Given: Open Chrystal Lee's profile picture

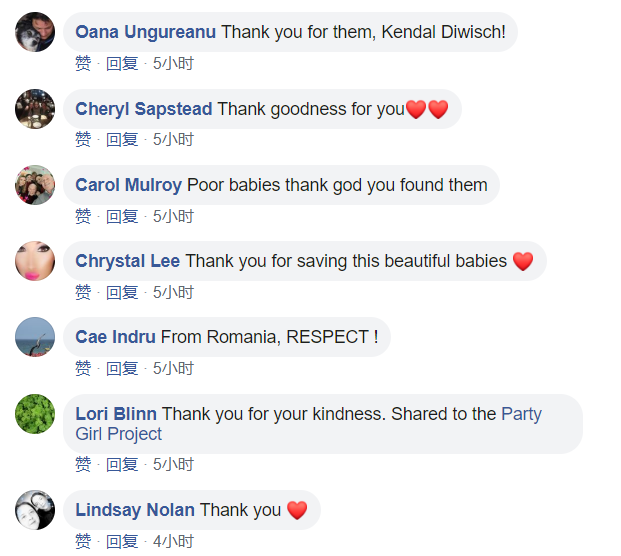Looking at the screenshot, I should (x=35, y=261).
